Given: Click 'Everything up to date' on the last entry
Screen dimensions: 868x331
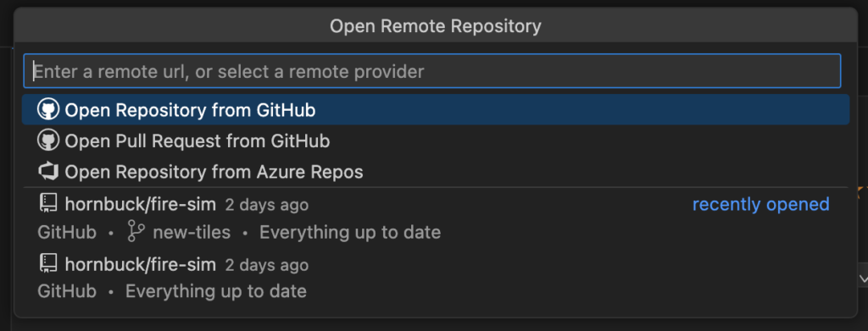Looking at the screenshot, I should point(216,291).
